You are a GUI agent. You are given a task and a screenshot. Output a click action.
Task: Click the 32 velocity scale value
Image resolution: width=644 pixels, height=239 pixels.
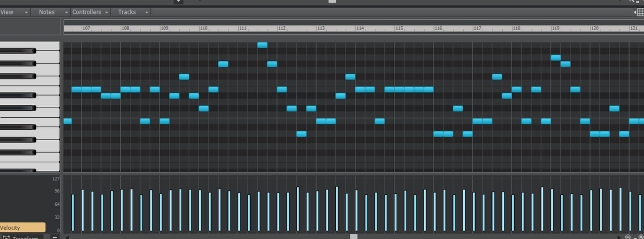(57, 217)
